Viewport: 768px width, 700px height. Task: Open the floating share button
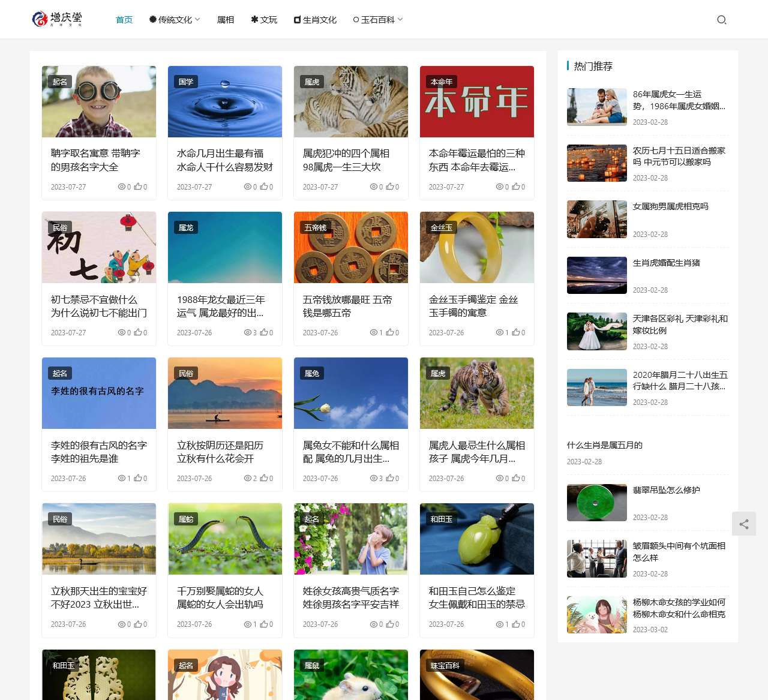click(744, 524)
